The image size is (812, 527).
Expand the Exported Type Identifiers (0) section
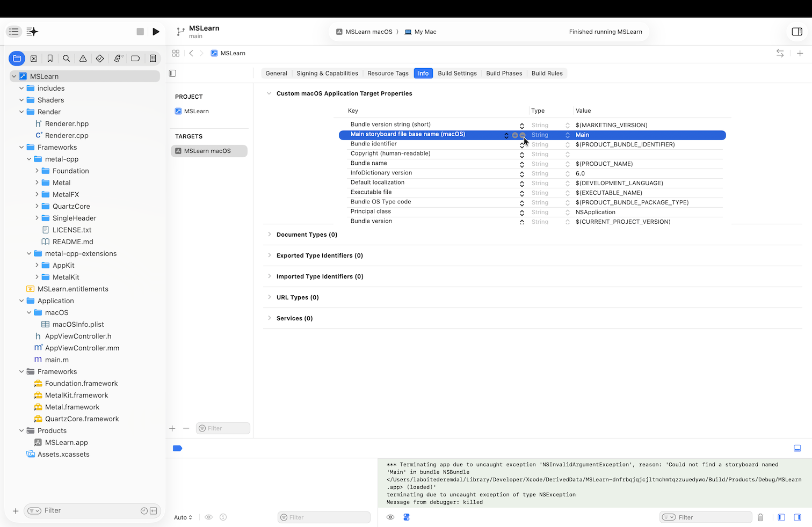coord(270,255)
